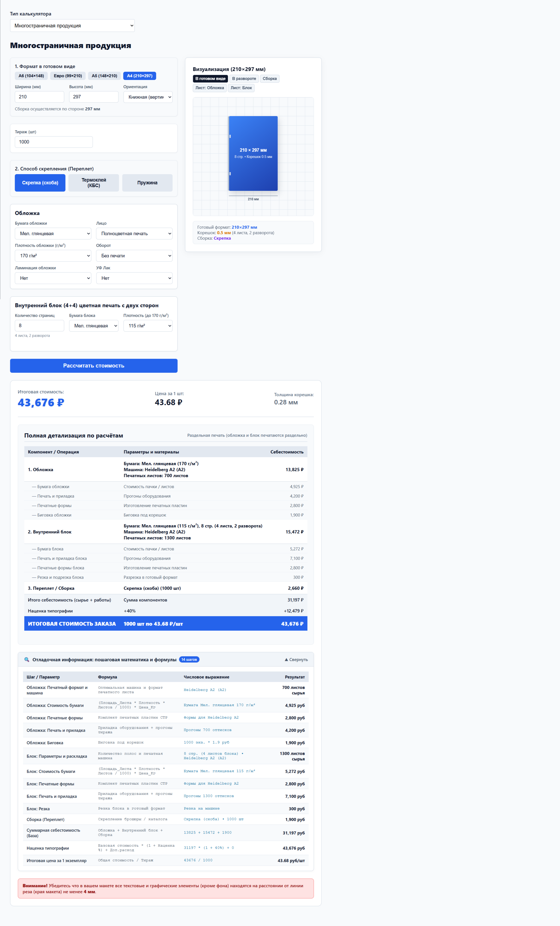The height and width of the screenshot is (926, 560).
Task: Choose the A6 (104×148) format preset
Action: pos(31,76)
